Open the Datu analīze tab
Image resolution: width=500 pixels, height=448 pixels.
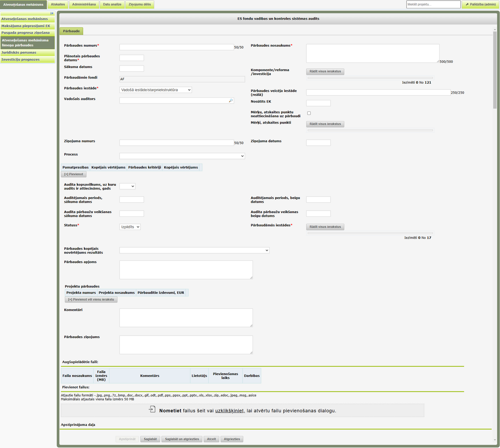pyautogui.click(x=112, y=4)
